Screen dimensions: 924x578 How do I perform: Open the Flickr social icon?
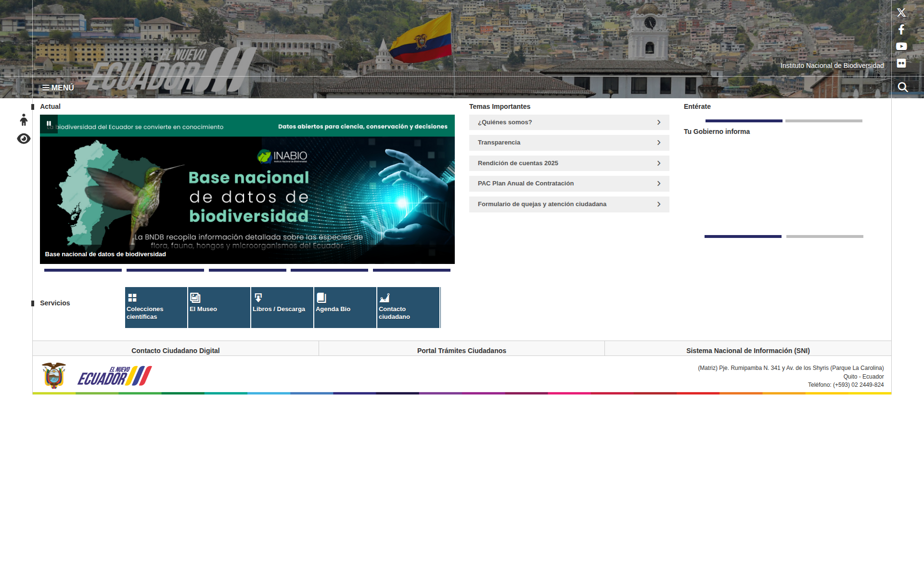click(x=901, y=63)
